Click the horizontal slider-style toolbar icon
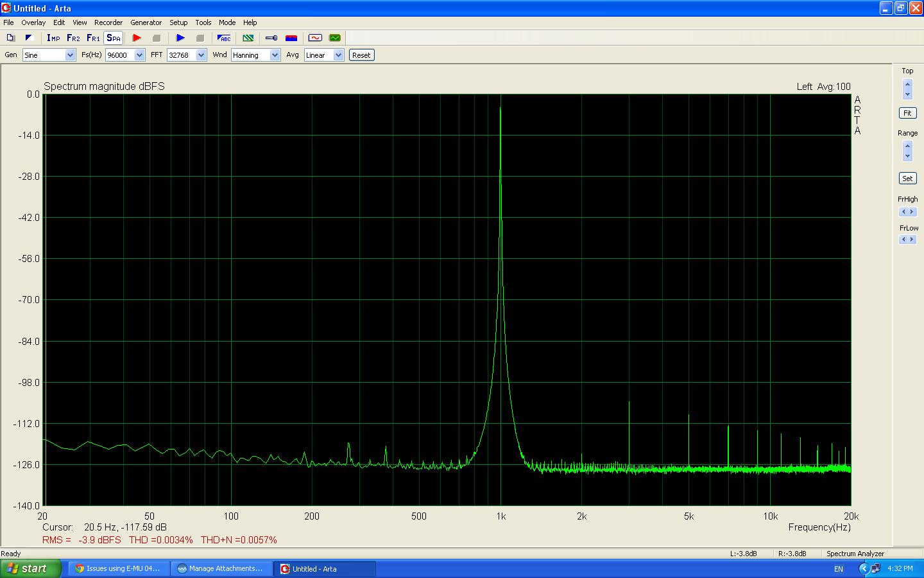Image resolution: width=924 pixels, height=578 pixels. point(271,38)
